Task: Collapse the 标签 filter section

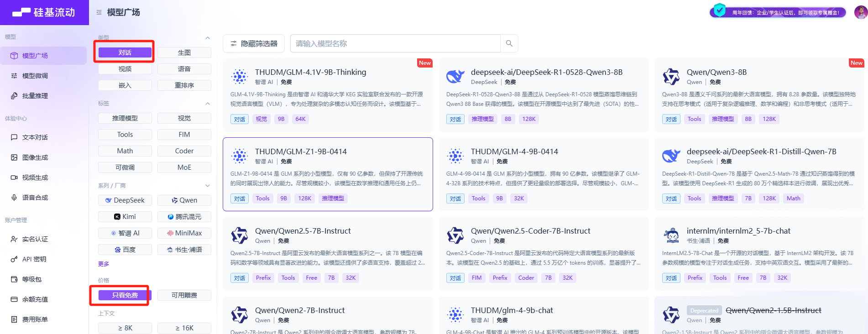Action: (x=208, y=104)
